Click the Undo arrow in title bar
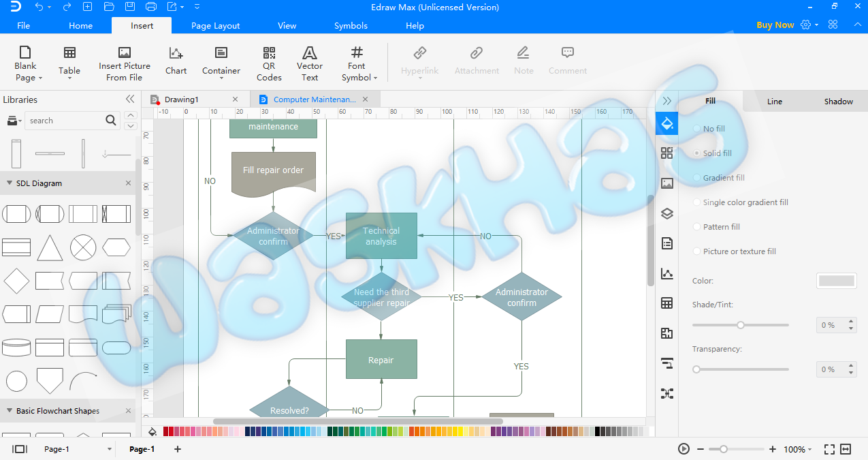868x460 pixels. (x=39, y=7)
